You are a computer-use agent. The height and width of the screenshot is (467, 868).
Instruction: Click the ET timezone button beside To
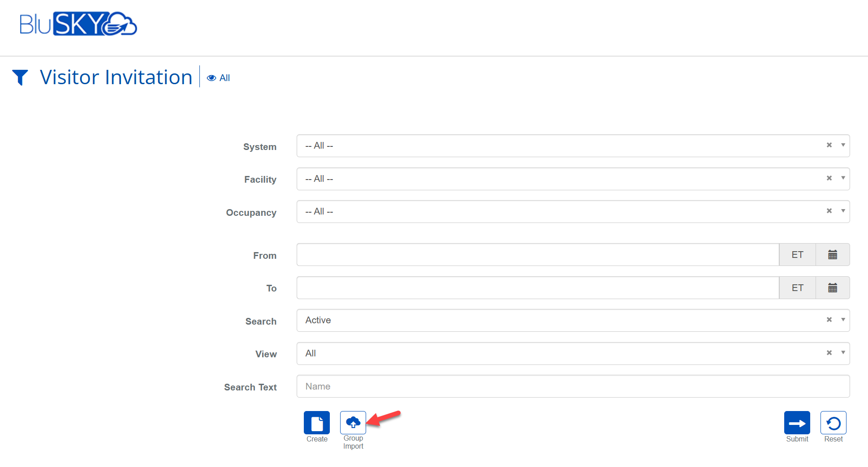click(797, 288)
